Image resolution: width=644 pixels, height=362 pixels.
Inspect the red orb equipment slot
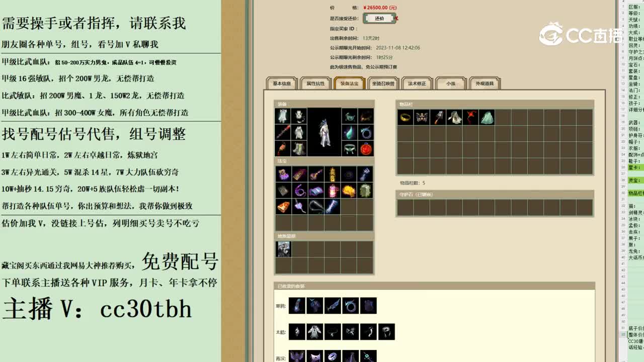pos(366,148)
